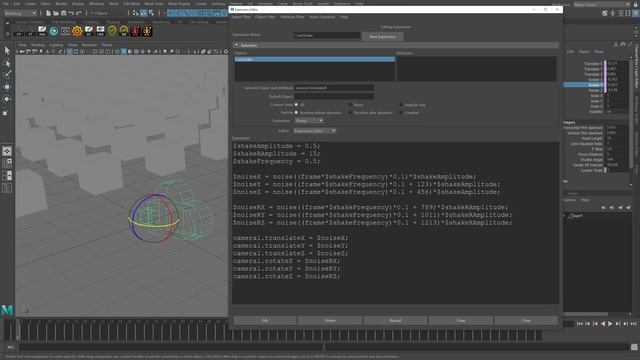
Task: Select CamShake in the Objects list
Action: pos(315,59)
